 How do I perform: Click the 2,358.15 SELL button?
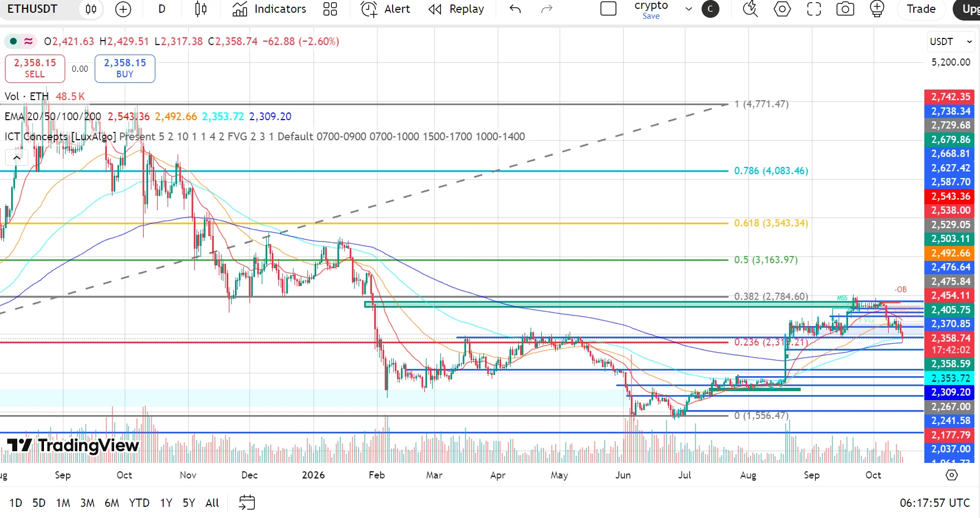click(x=35, y=68)
